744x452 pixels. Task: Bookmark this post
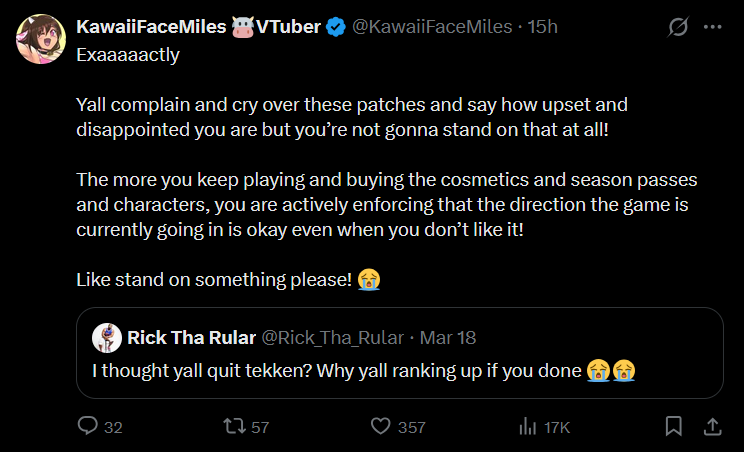click(674, 426)
